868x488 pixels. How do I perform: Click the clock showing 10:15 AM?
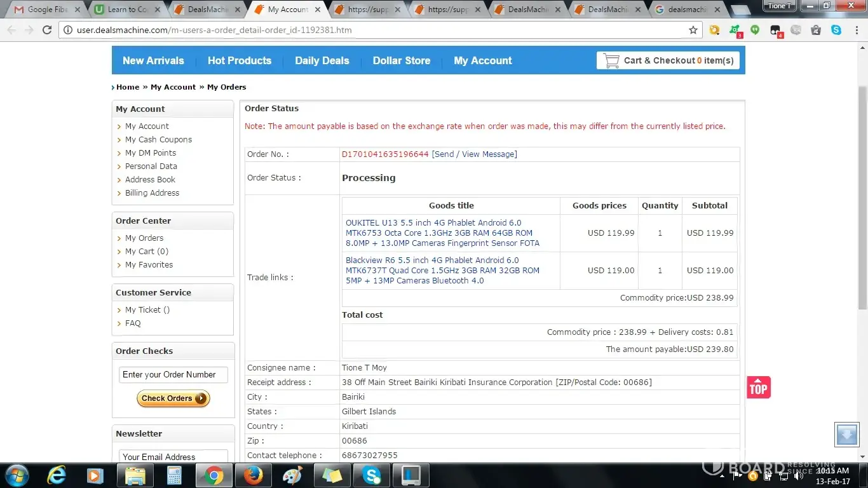click(x=833, y=471)
